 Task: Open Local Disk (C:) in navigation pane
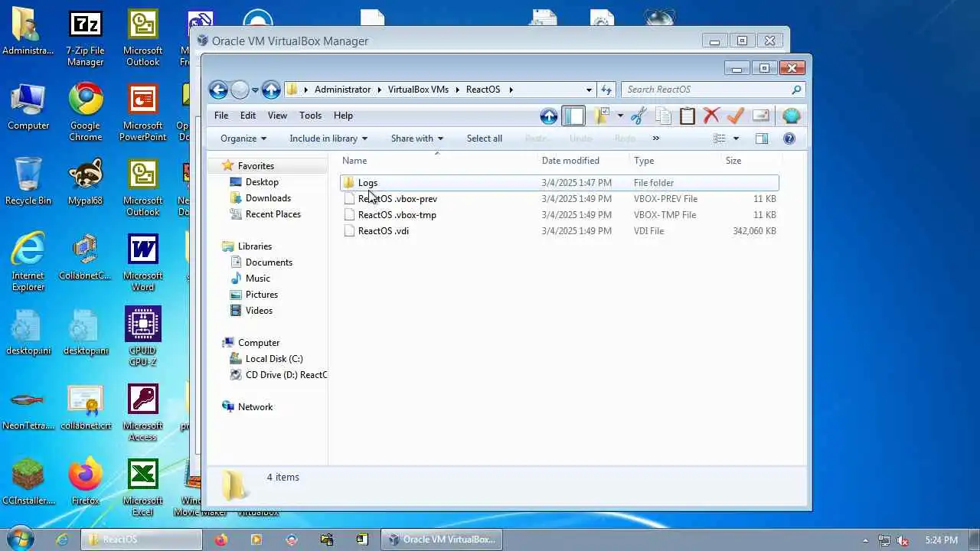[274, 359]
